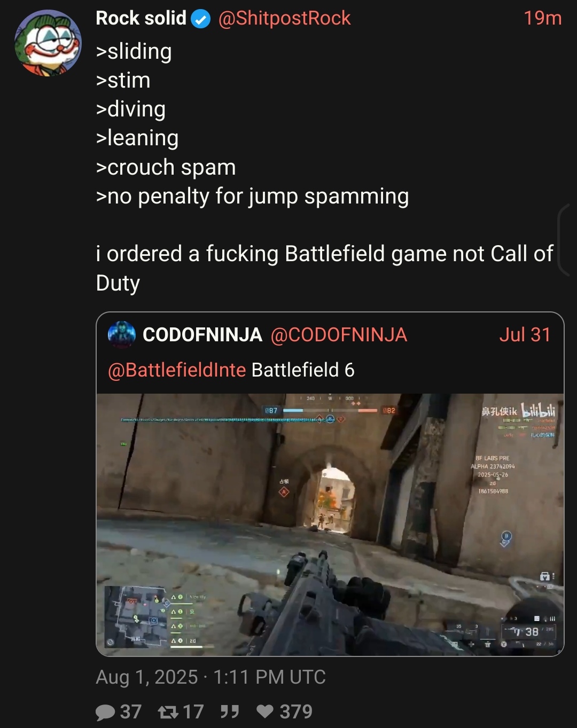This screenshot has height=728, width=577.
Task: Click the CODOFNINJA display name
Action: pos(202,335)
